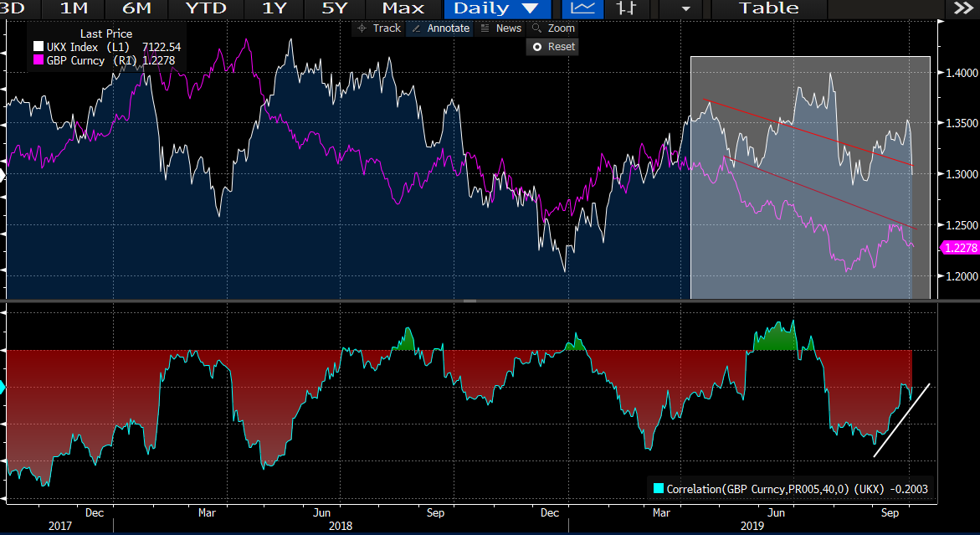Show the Max time range
The height and width of the screenshot is (535, 980).
403,8
